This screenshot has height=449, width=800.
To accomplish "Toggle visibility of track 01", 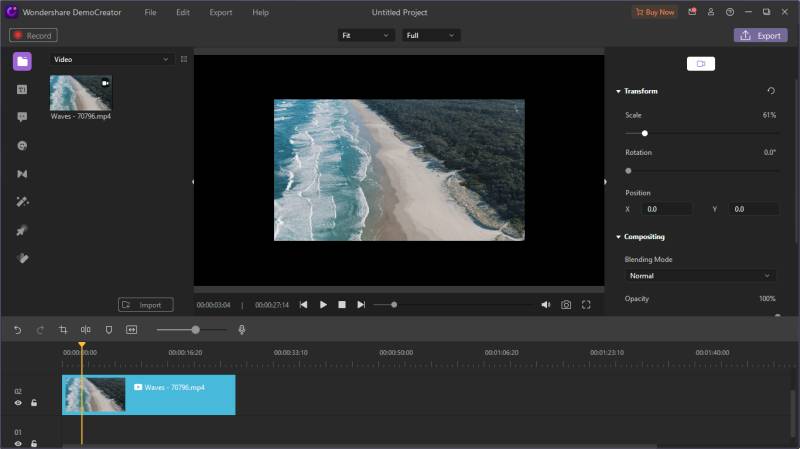I will tap(18, 444).
